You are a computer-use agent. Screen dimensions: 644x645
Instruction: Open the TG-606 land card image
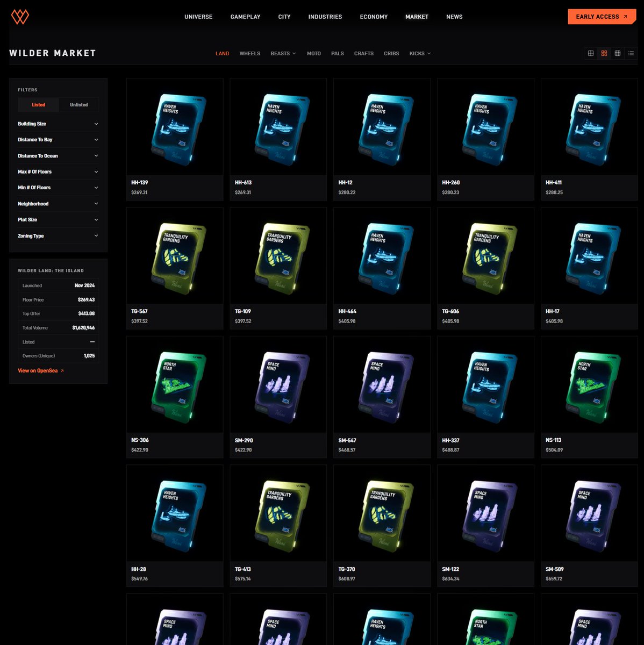486,256
